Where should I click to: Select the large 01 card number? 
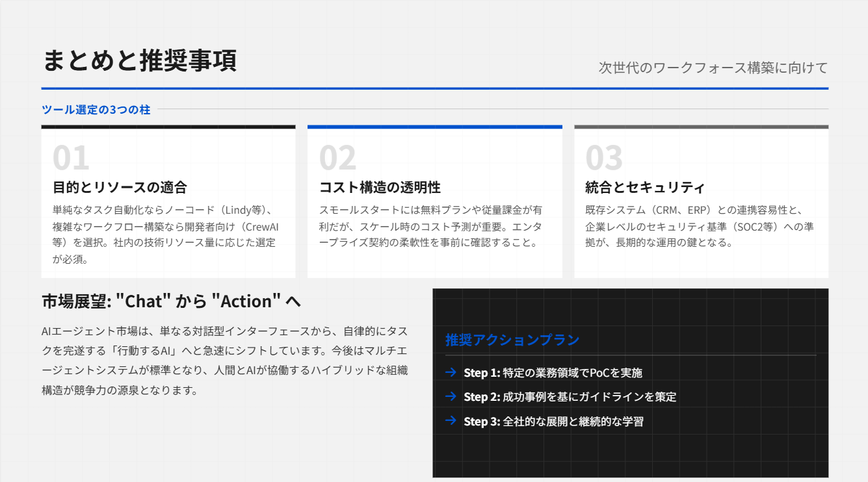coord(71,158)
